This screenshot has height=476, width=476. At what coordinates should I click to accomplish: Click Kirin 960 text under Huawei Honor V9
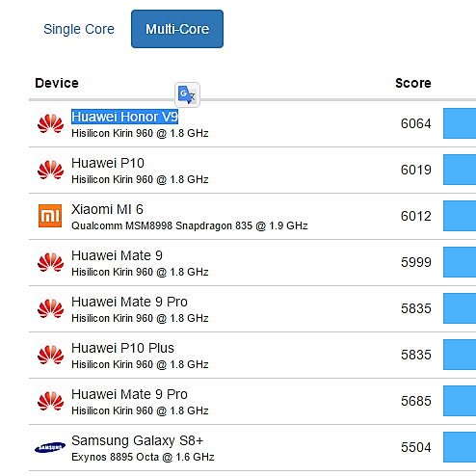pyautogui.click(x=140, y=133)
